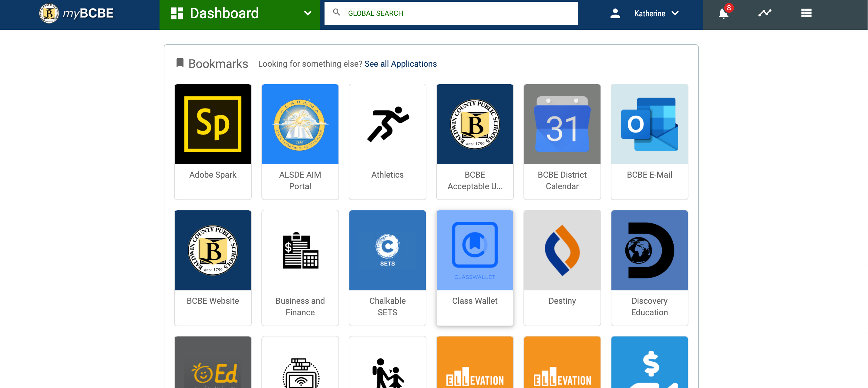Open Discovery Education bookmark
Screen dimensions: 868x388
pos(649,268)
